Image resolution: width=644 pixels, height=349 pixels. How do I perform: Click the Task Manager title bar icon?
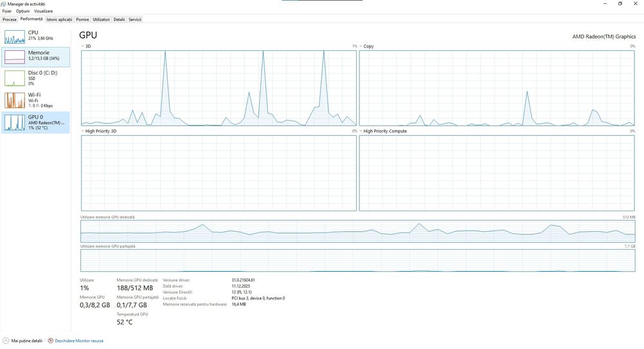(x=4, y=4)
